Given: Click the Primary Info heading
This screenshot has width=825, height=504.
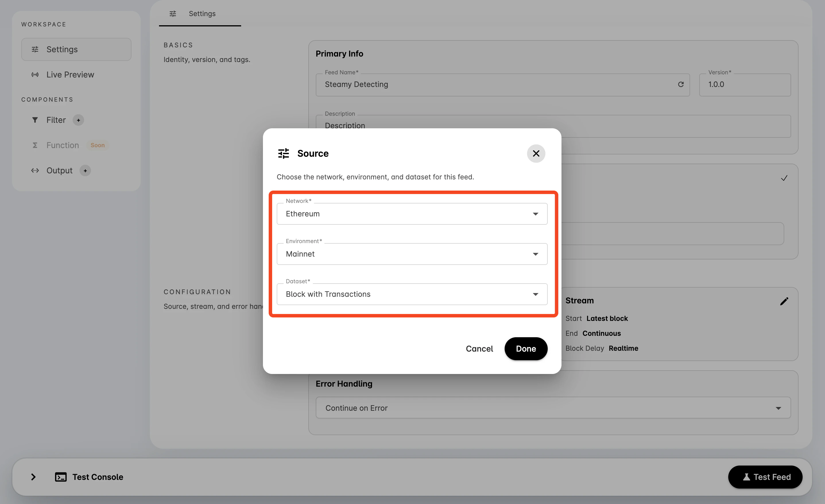Looking at the screenshot, I should pyautogui.click(x=339, y=54).
